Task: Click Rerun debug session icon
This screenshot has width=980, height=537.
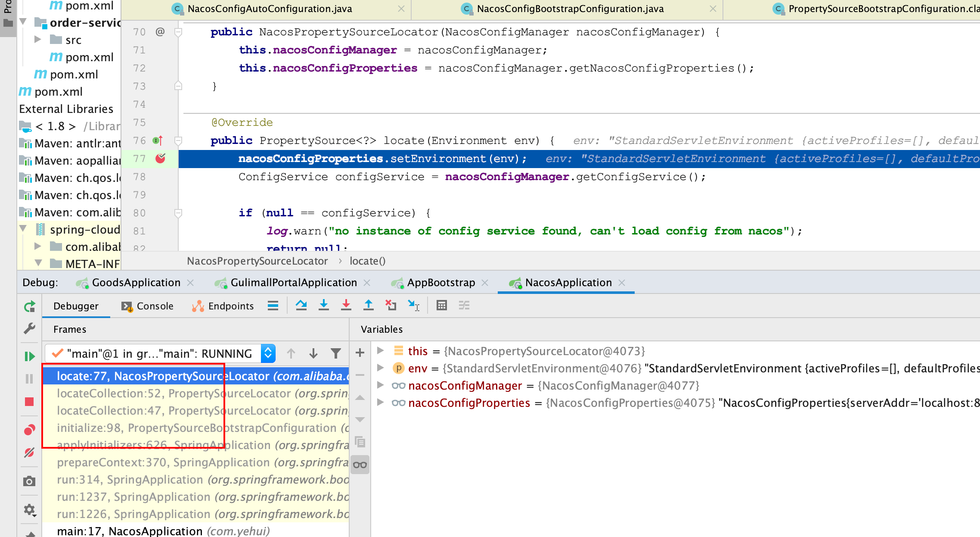Action: [29, 307]
